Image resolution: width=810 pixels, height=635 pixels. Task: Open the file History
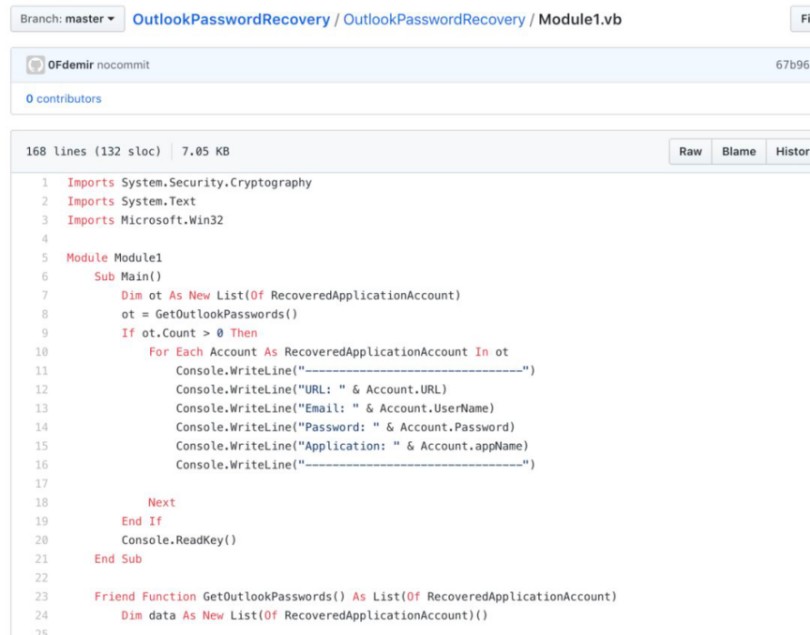[x=788, y=151]
